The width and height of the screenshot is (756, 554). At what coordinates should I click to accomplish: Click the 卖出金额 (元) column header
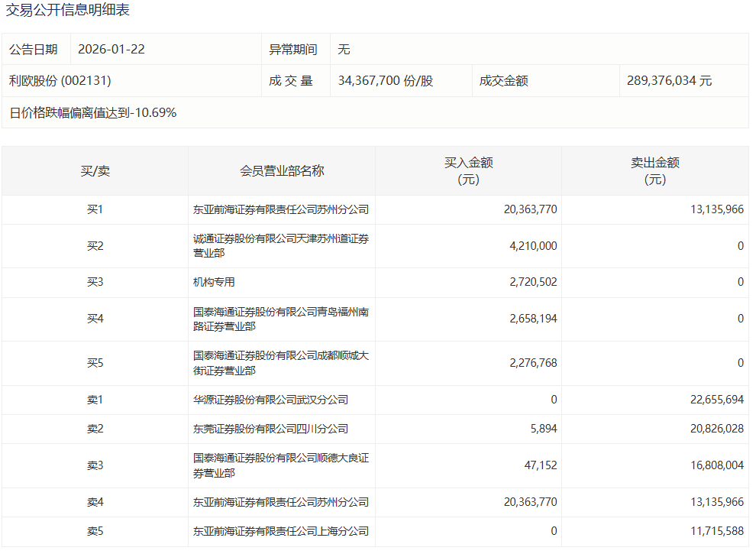pyautogui.click(x=654, y=171)
